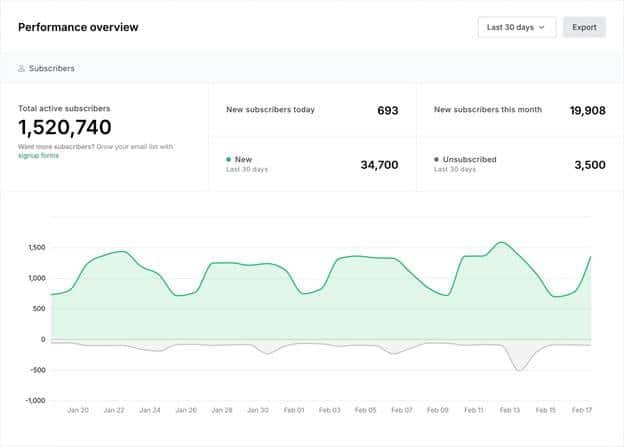Select the Jan 20 x-axis date label

point(78,410)
